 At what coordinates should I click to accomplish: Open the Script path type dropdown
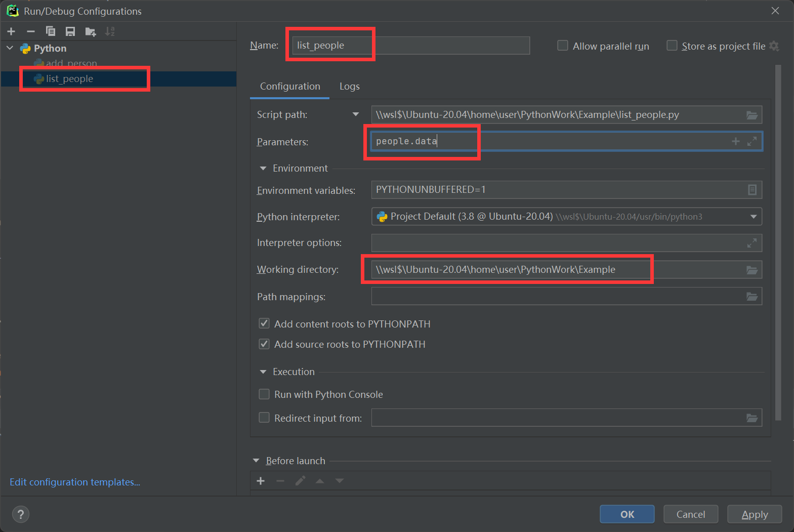356,114
